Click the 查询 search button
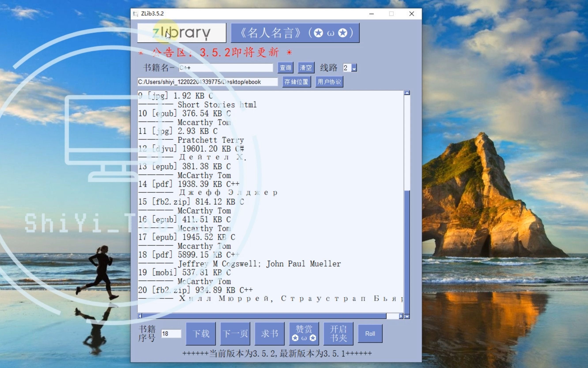Viewport: 588px width, 368px height. 285,68
